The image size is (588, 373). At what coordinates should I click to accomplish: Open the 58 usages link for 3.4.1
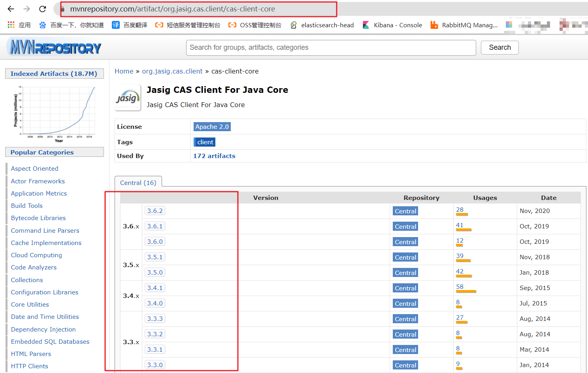(x=460, y=286)
